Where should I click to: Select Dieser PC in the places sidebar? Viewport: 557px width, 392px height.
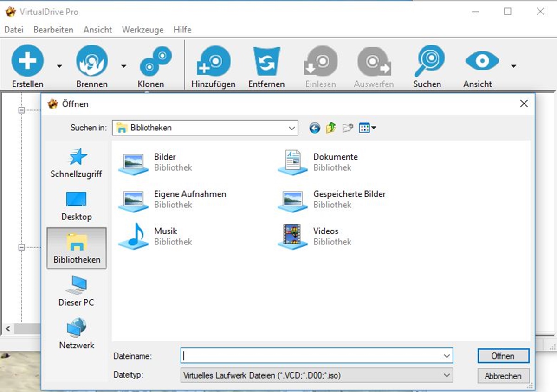coord(77,291)
